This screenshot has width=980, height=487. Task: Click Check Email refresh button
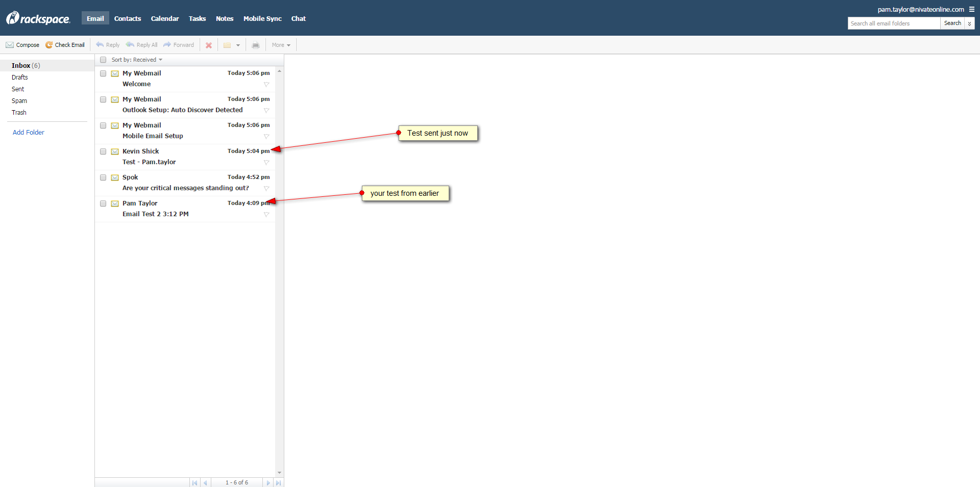[x=65, y=45]
